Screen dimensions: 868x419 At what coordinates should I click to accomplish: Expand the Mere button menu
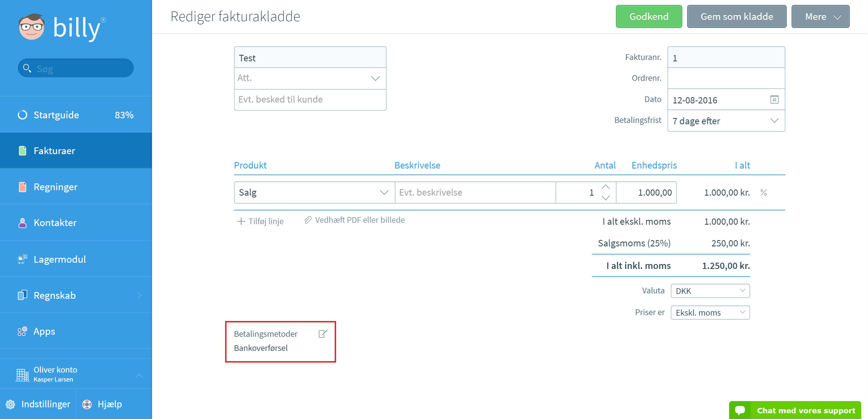820,17
